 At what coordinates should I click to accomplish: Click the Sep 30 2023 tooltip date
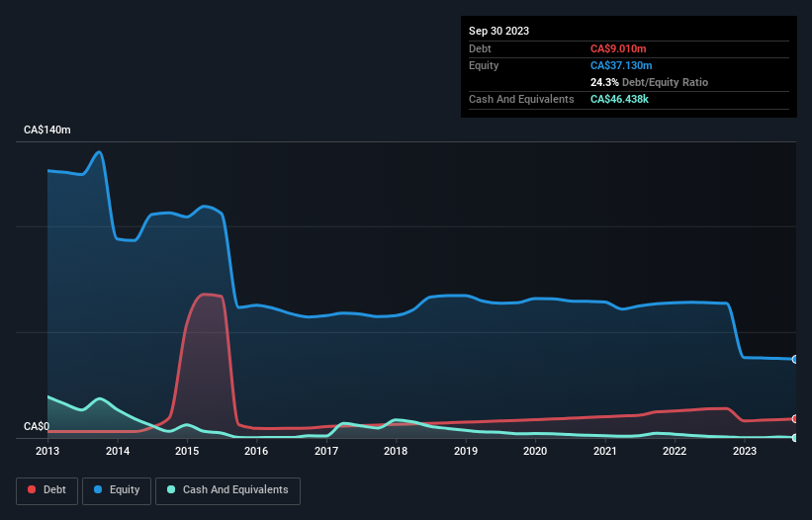click(x=498, y=31)
